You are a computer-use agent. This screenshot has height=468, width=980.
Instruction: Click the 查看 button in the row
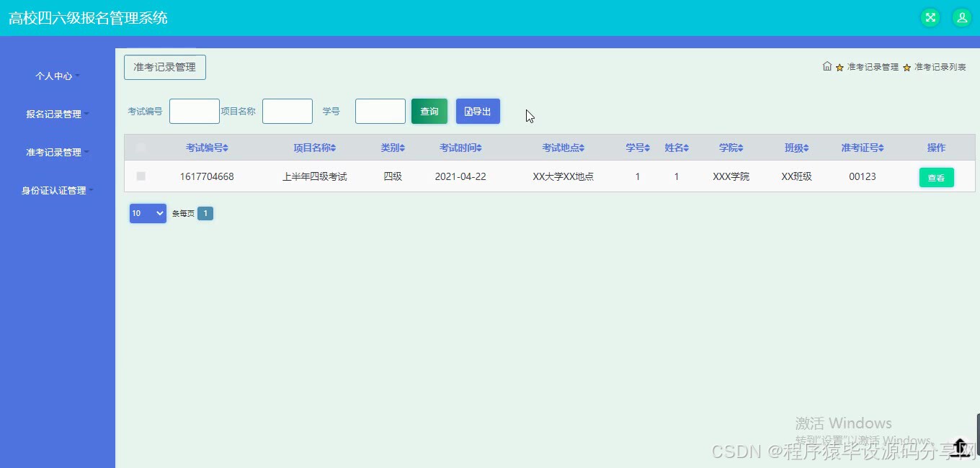(936, 177)
